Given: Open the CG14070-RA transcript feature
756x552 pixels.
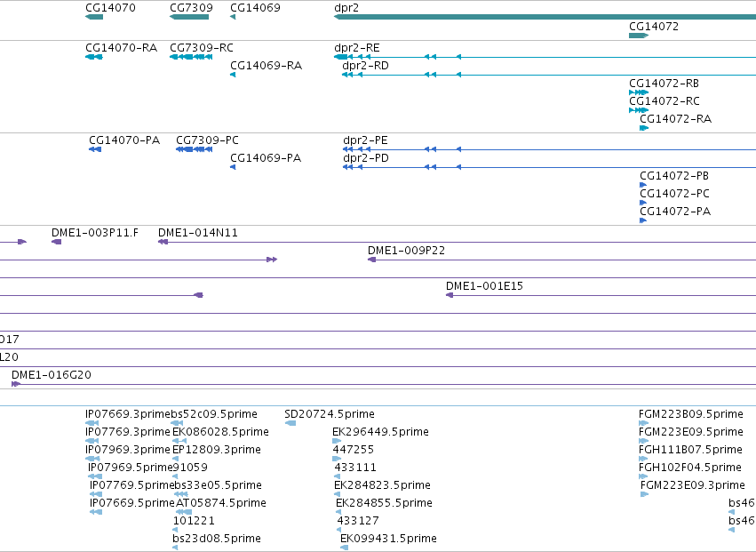Looking at the screenshot, I should coord(94,57).
